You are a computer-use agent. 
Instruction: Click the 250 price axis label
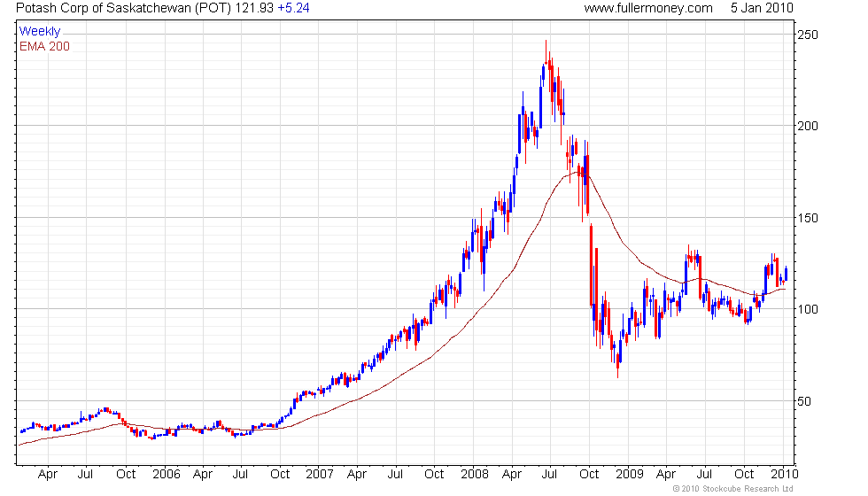tap(808, 35)
